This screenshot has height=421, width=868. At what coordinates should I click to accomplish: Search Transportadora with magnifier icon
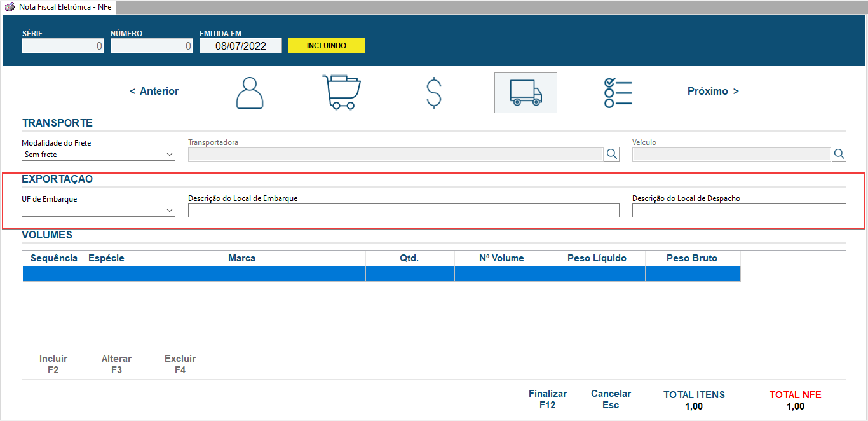[x=611, y=154]
